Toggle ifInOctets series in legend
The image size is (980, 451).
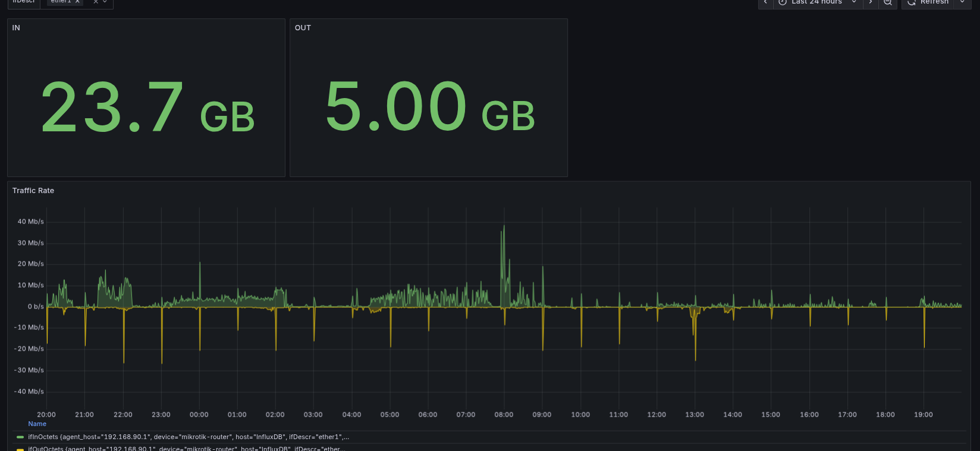click(x=188, y=437)
